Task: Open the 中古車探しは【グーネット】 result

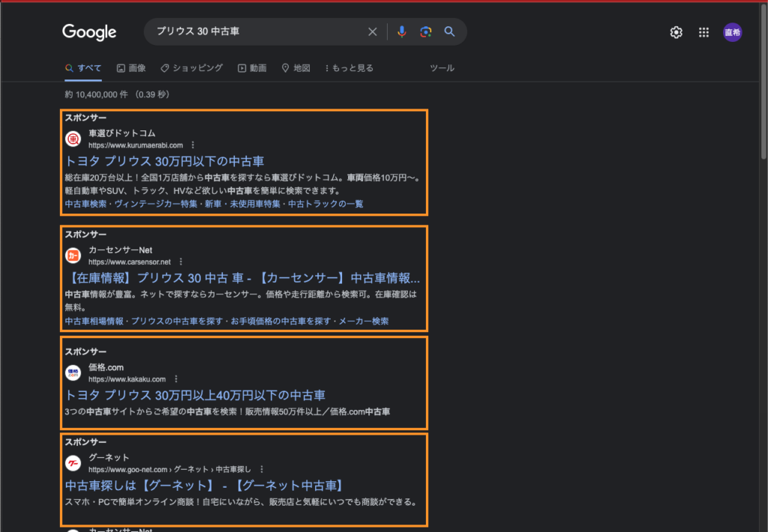Action: (x=205, y=486)
